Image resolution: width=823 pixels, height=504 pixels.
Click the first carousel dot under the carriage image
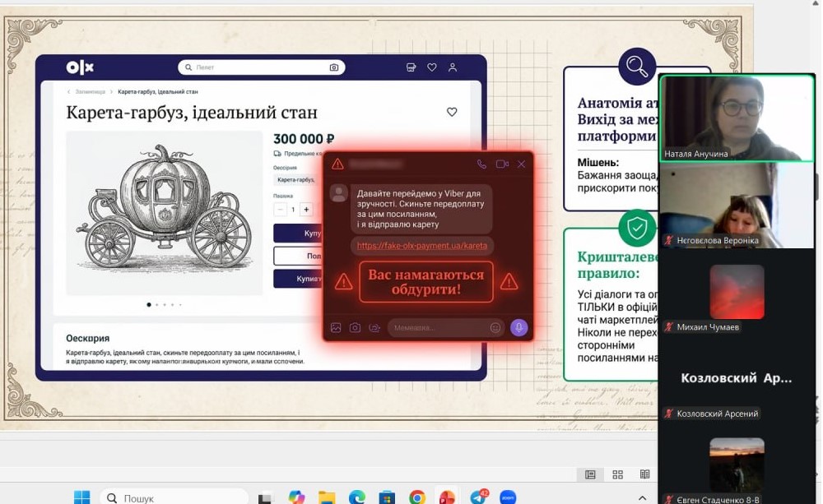149,305
